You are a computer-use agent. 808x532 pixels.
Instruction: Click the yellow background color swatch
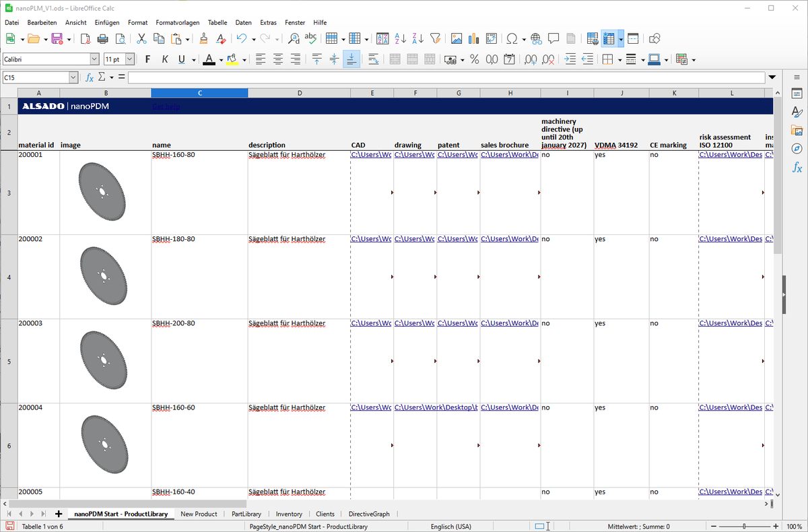coord(232,59)
